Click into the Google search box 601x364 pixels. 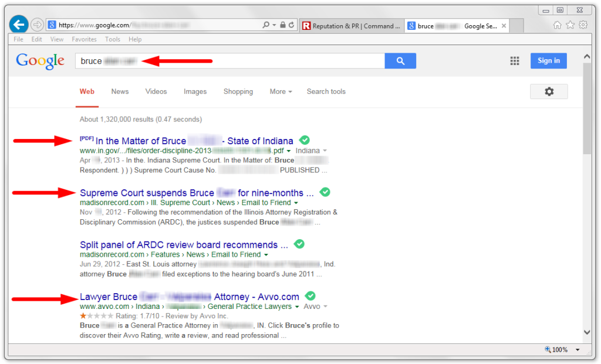(x=230, y=61)
